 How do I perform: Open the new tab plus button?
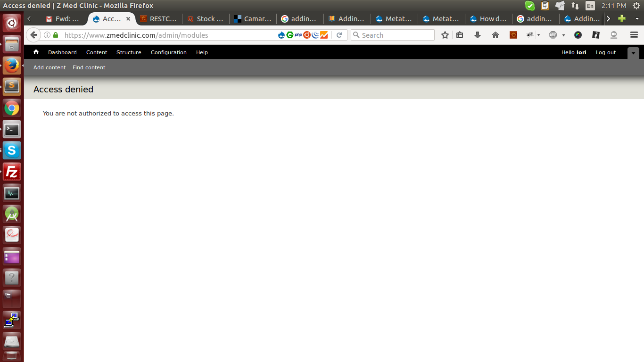pyautogui.click(x=622, y=19)
